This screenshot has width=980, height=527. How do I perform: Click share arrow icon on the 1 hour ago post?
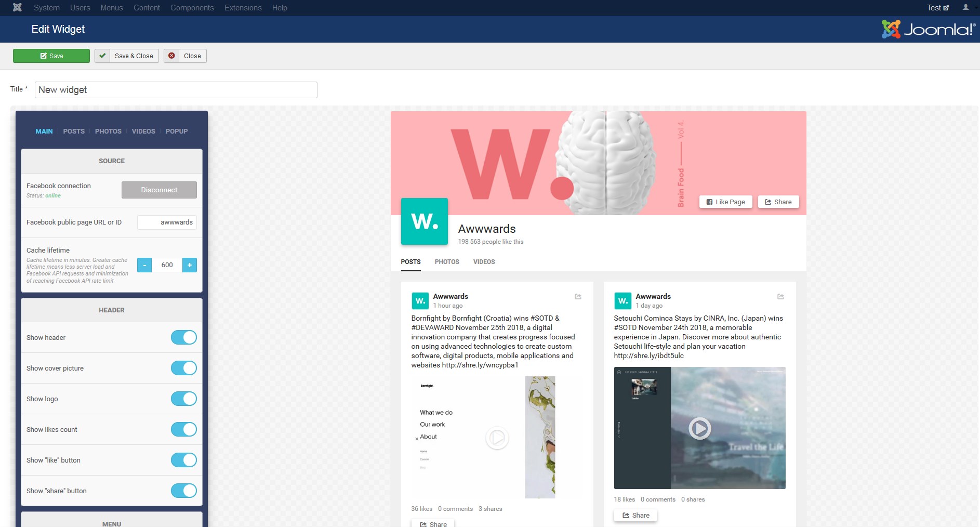[x=578, y=297]
